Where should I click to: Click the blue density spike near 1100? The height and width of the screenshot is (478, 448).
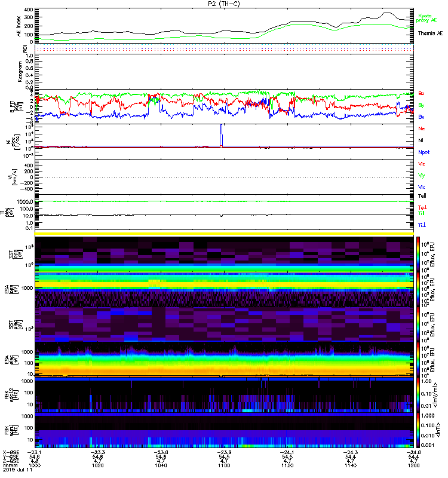[221, 136]
